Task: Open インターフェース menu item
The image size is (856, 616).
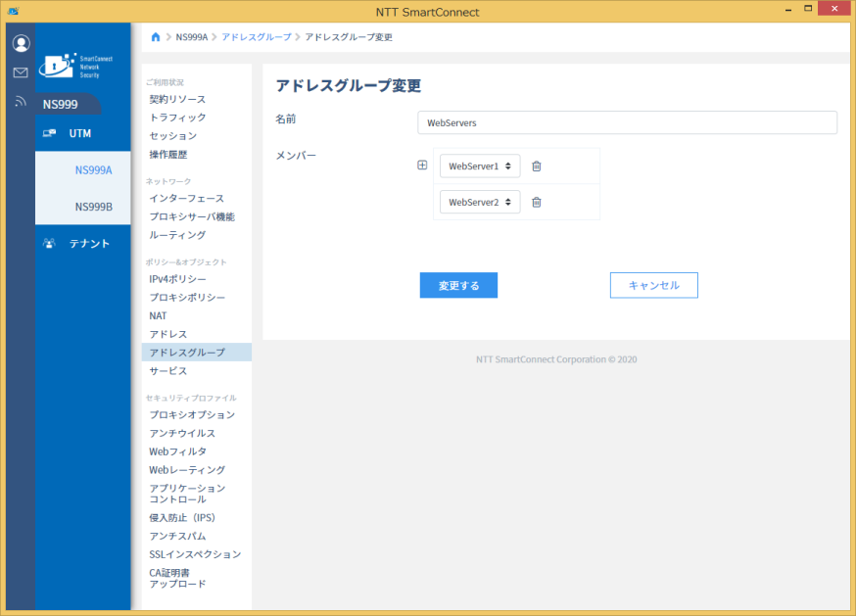Action: click(187, 198)
